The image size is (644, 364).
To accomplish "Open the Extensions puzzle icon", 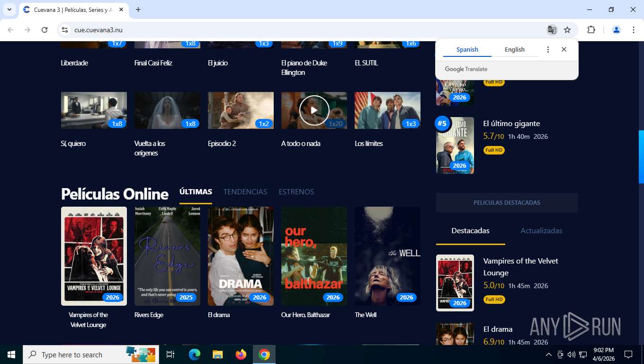I will 591,30.
